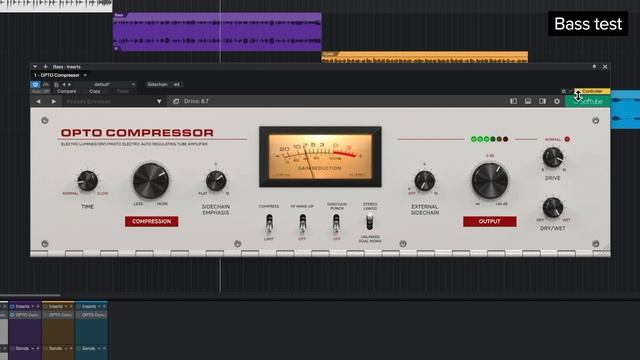Add an insert with the plus icon
The width and height of the screenshot is (640, 360).
tap(45, 67)
